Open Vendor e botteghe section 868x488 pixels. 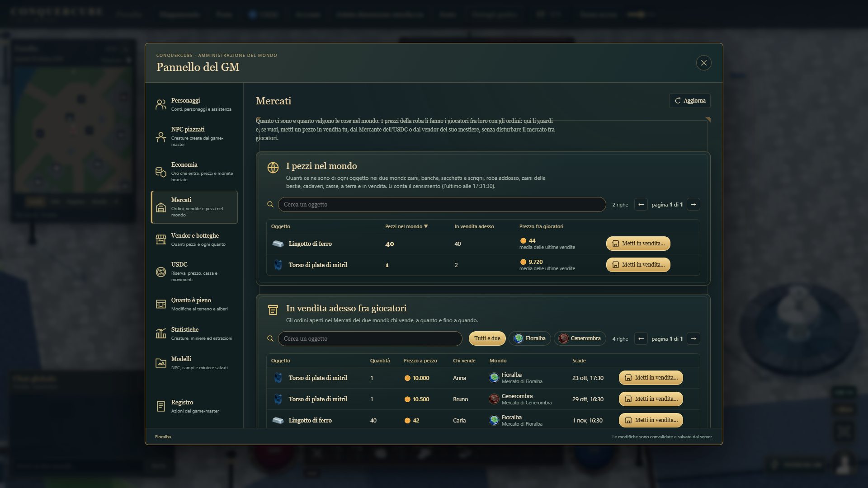coord(194,239)
